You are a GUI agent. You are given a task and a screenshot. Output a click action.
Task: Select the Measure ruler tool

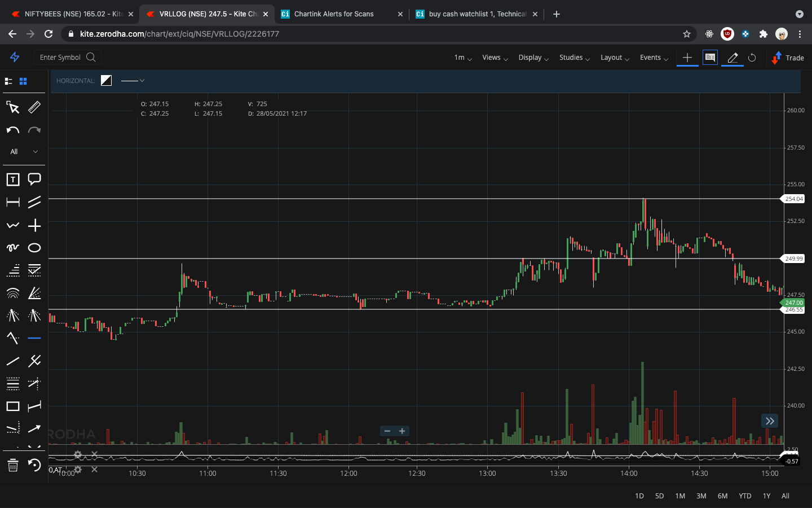[x=34, y=107]
